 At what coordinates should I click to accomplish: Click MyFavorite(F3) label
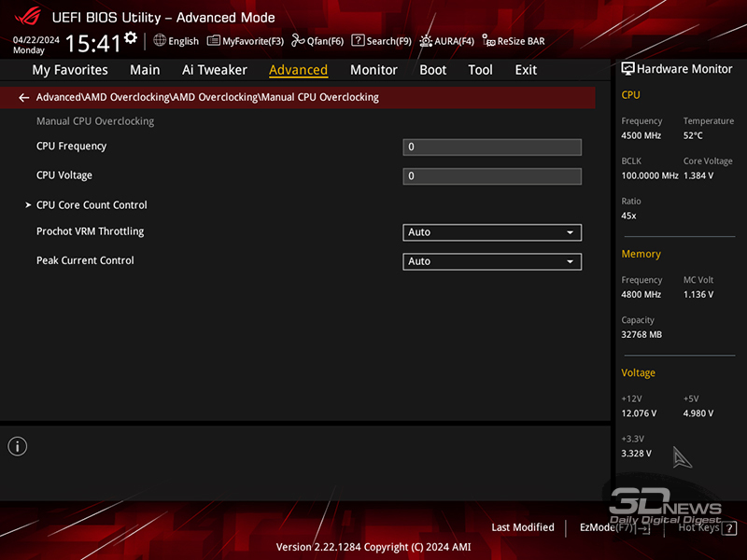[253, 41]
